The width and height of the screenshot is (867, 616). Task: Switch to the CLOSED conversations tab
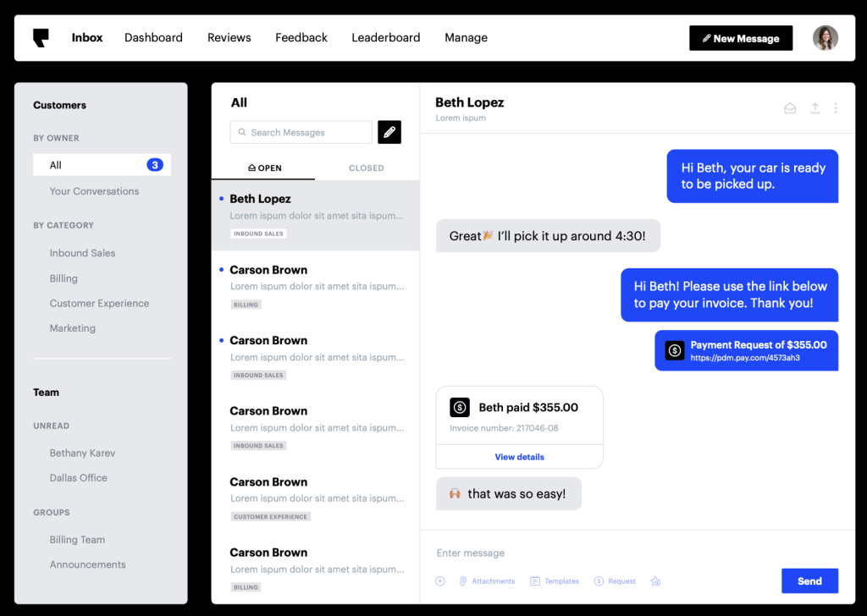pyautogui.click(x=366, y=168)
